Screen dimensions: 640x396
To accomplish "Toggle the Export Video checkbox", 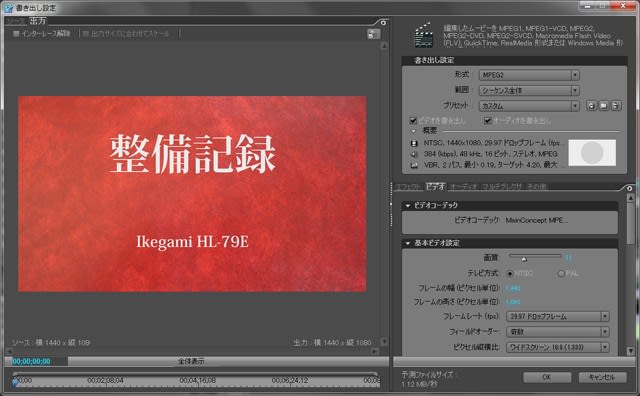I will pyautogui.click(x=413, y=120).
